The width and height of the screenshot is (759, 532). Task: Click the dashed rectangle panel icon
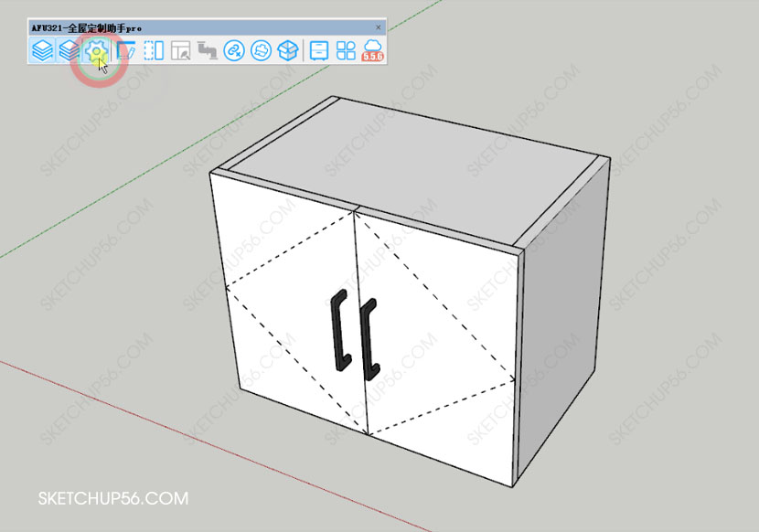[x=154, y=51]
